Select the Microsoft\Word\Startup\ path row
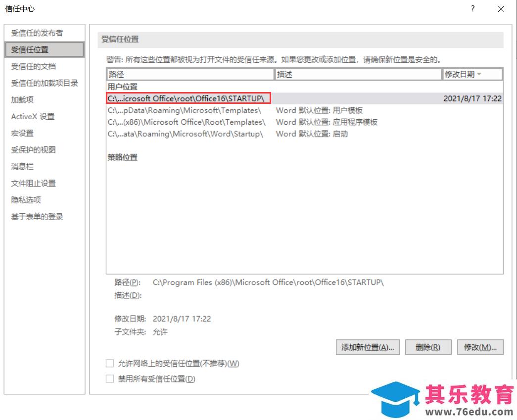Image resolution: width=517 pixels, height=420 pixels. (x=304, y=134)
